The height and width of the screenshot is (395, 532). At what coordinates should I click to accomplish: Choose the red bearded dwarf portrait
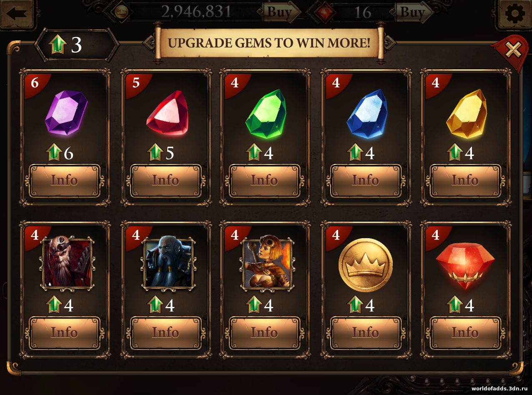(67, 263)
